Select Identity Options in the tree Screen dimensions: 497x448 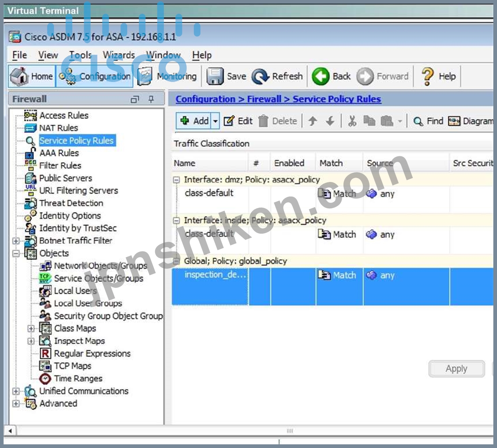70,216
